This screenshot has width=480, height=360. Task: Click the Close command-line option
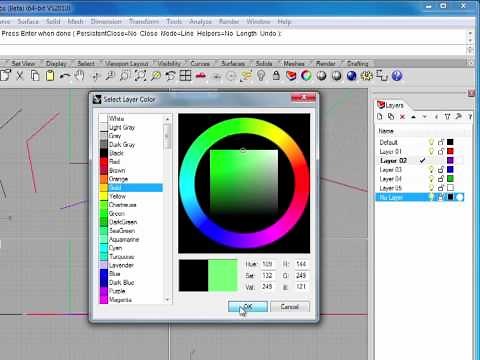tap(148, 34)
